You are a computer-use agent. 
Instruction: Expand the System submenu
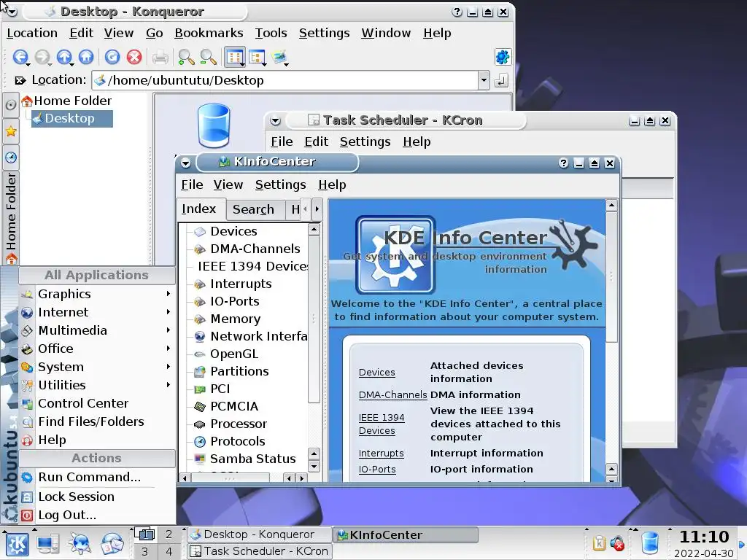coord(97,367)
